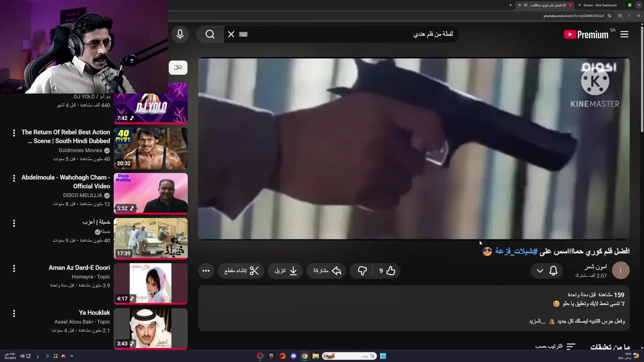Click the browser forward navigation arrow

click(629, 16)
